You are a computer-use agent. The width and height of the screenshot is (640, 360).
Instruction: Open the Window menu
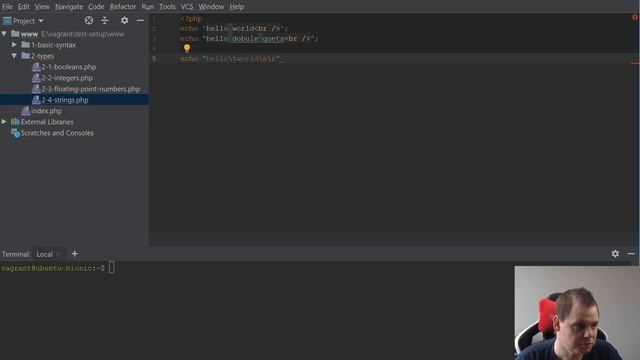pyautogui.click(x=211, y=7)
